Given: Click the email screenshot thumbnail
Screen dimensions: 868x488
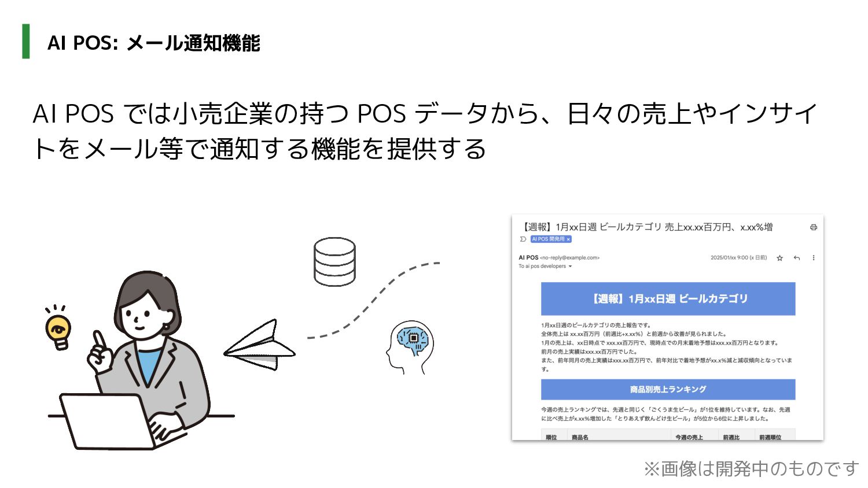Looking at the screenshot, I should click(x=668, y=327).
